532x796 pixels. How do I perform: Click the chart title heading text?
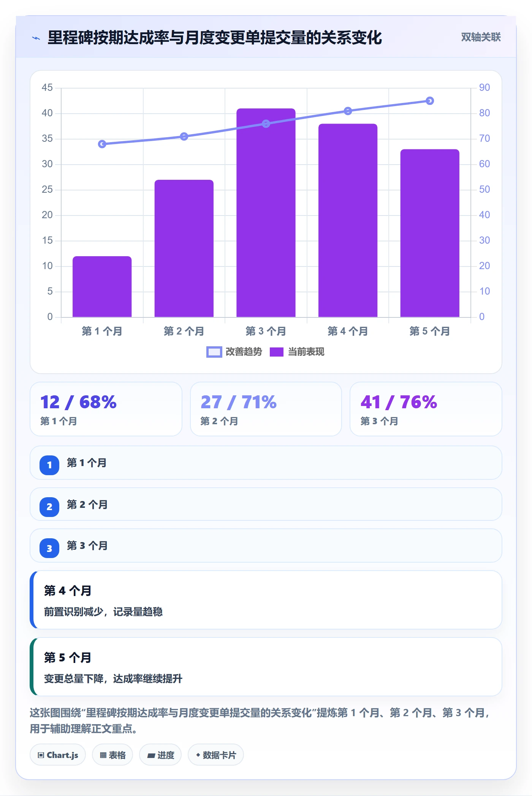[214, 38]
